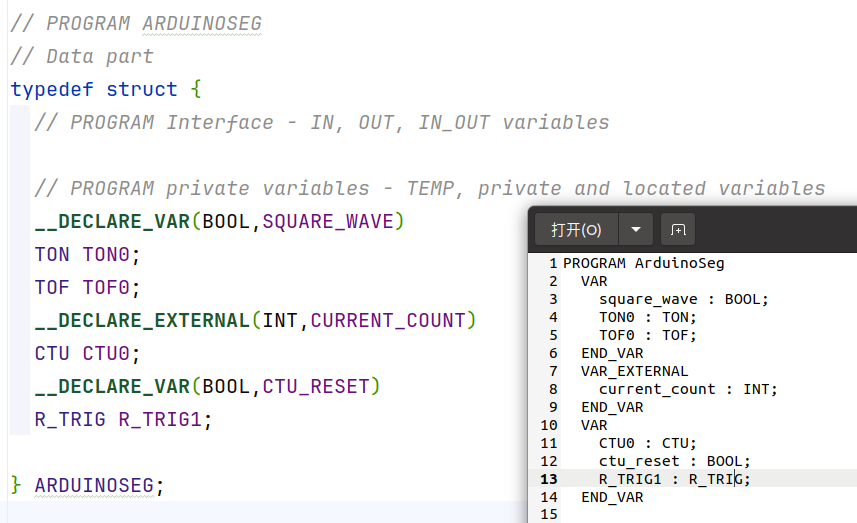Click 'typedef struct' keyword in C code
857x523 pixels.
click(94, 89)
